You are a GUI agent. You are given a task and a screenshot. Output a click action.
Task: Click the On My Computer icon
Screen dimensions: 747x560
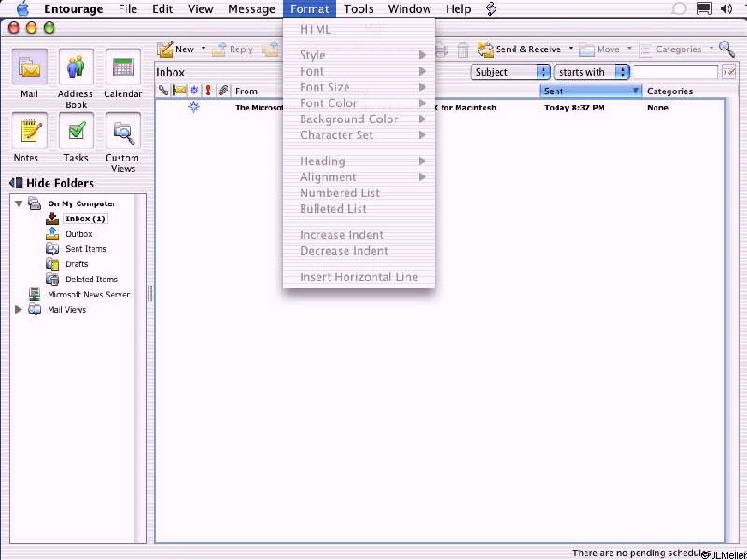pyautogui.click(x=34, y=203)
